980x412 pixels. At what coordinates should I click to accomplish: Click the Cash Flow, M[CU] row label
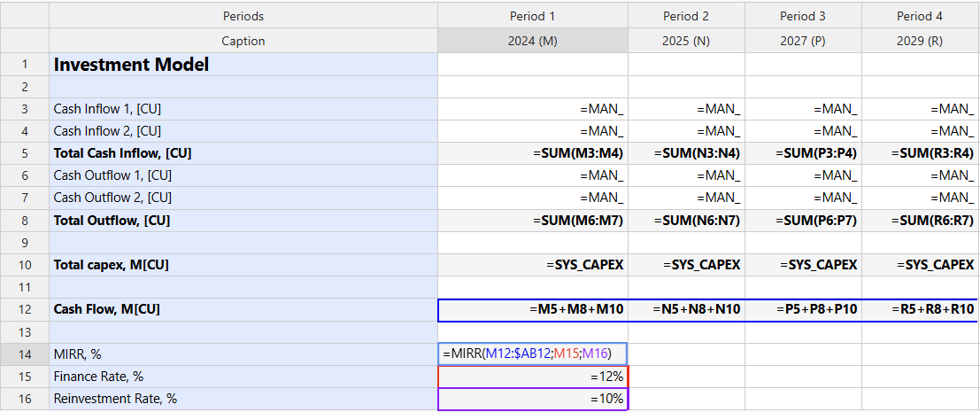click(243, 309)
